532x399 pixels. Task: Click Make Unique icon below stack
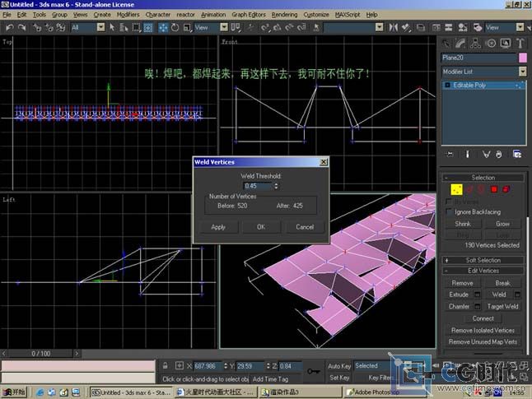coord(486,155)
